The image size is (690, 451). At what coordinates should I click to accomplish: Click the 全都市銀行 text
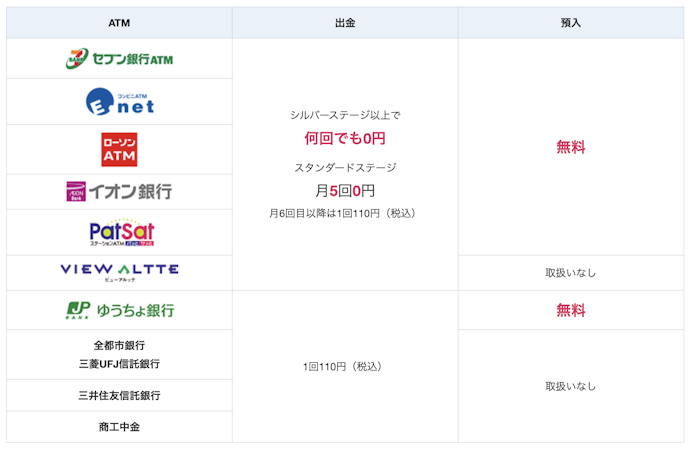(119, 345)
